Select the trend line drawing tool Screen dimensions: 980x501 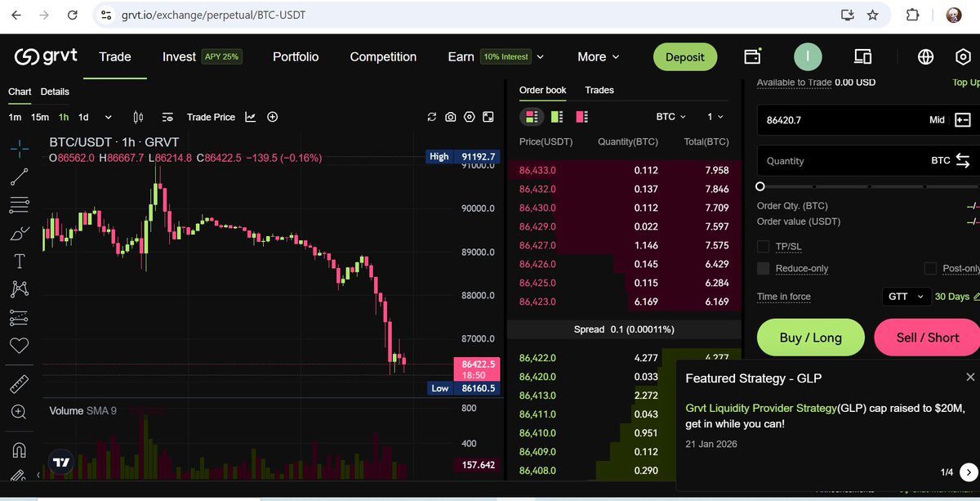point(19,177)
